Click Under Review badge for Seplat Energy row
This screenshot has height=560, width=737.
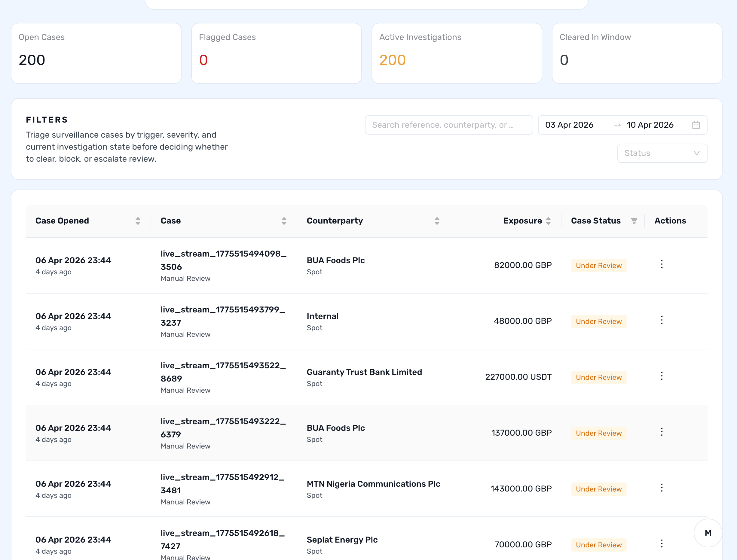(599, 545)
